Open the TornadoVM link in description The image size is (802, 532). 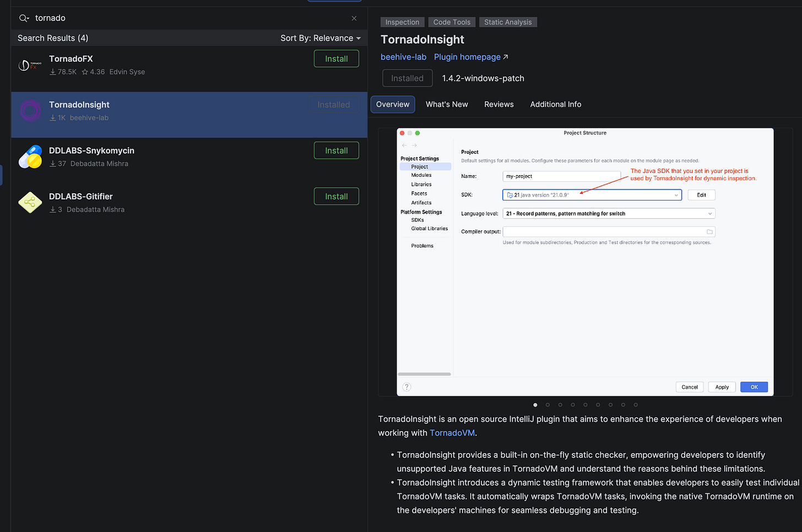pyautogui.click(x=452, y=433)
